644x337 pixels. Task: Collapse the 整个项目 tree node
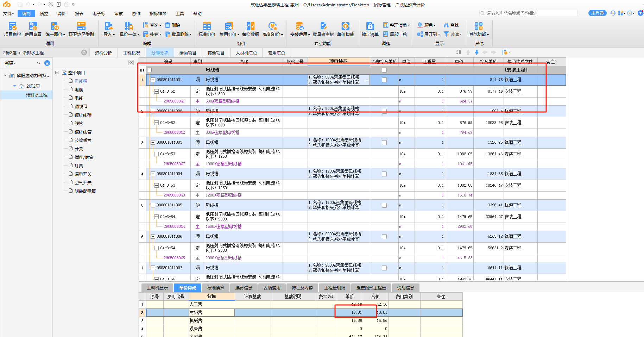tap(57, 72)
